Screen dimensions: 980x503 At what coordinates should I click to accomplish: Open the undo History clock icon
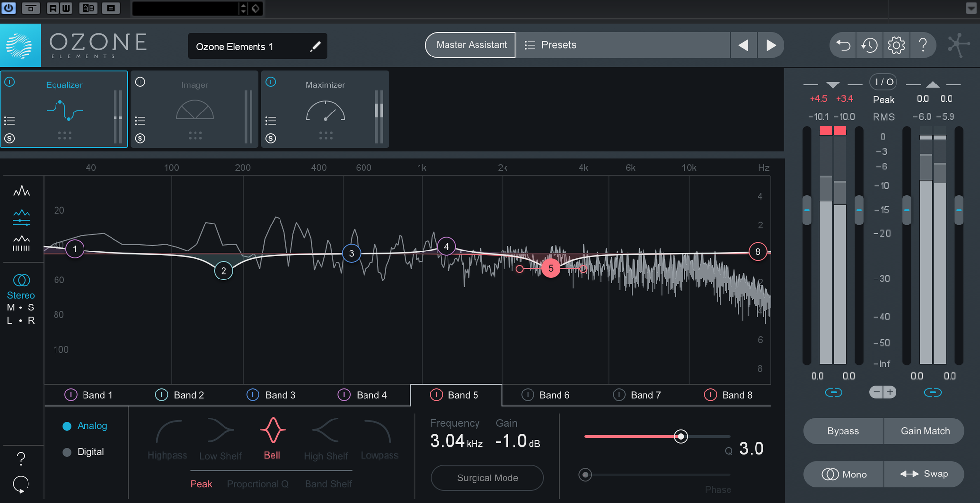click(x=869, y=45)
